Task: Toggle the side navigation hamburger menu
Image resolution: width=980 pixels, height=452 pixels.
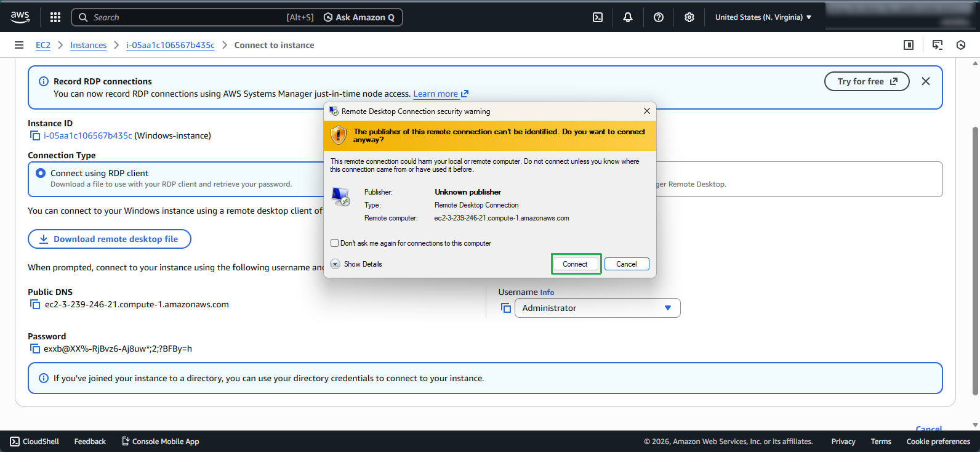Action: coord(19,45)
